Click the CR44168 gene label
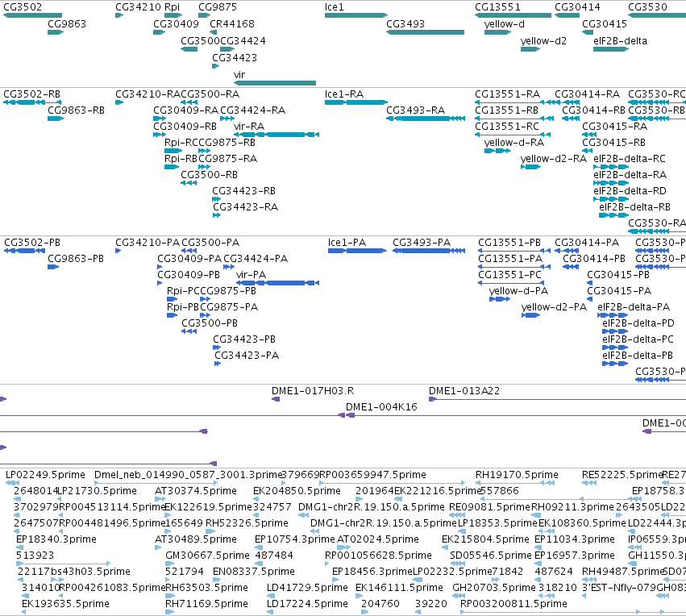 click(x=232, y=23)
